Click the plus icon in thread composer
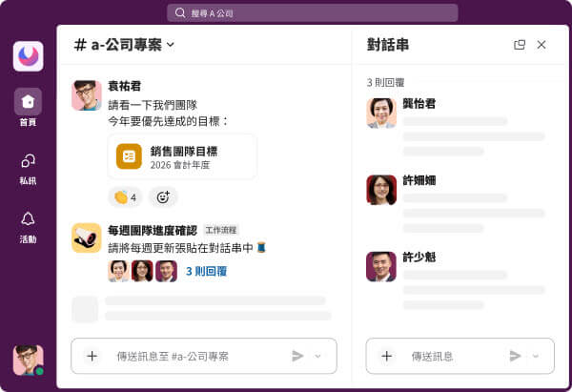572x392 pixels. 386,356
